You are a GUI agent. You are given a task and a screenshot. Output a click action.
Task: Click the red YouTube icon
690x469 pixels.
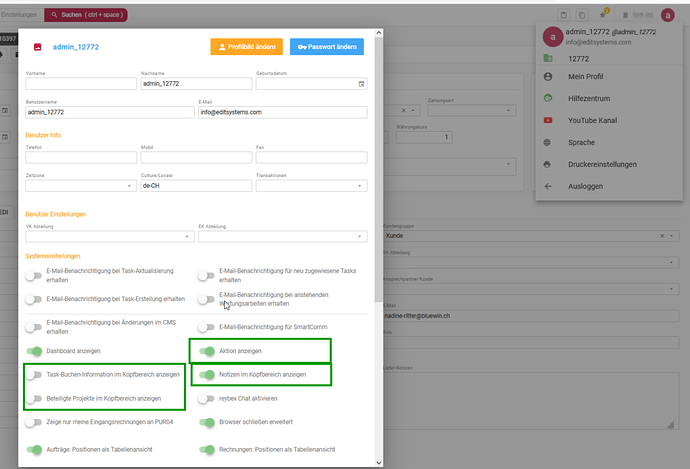click(x=548, y=120)
